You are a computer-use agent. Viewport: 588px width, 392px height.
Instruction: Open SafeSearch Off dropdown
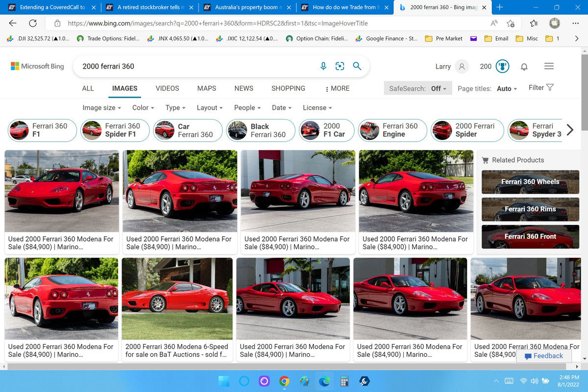(x=418, y=89)
